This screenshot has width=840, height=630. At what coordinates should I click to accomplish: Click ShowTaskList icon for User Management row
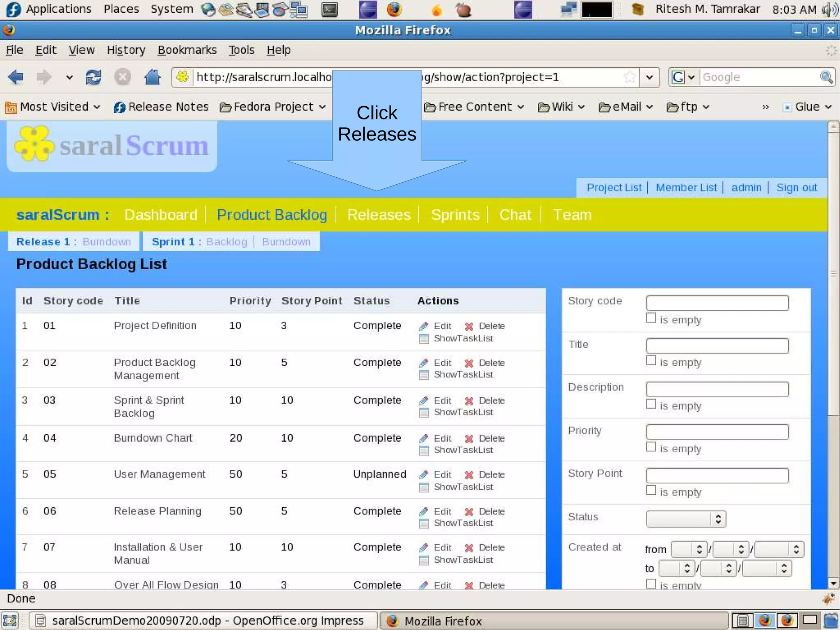[x=424, y=487]
